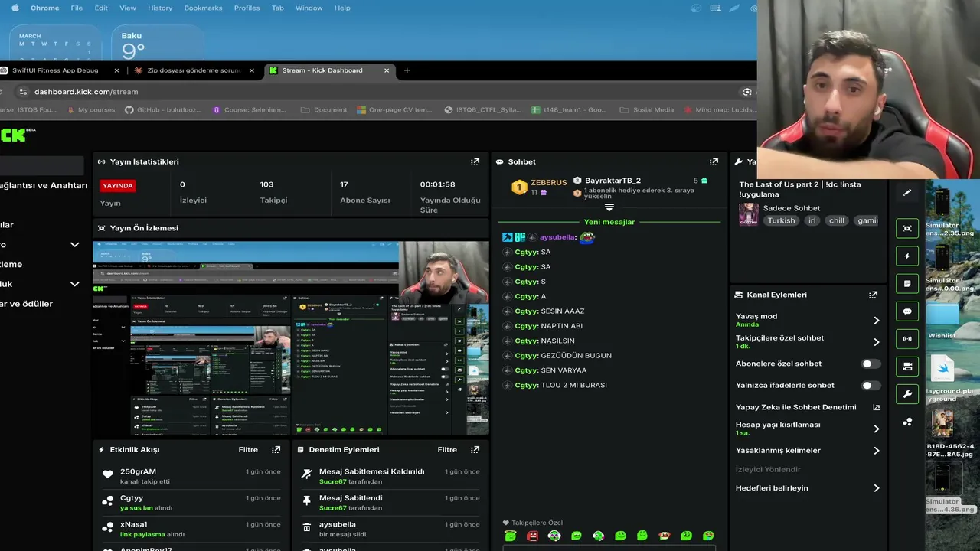Click the heart icon beside 250grAM follow
980x551 pixels.
108,474
